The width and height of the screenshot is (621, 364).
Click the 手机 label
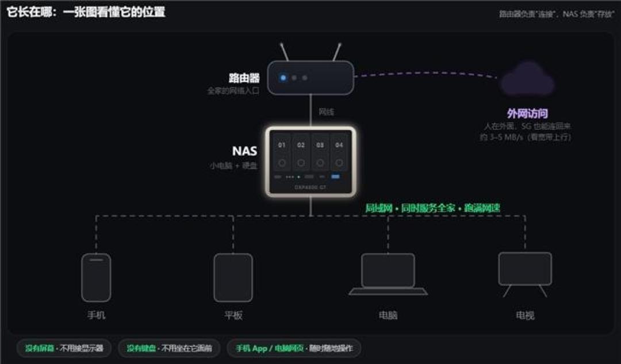coord(96,315)
